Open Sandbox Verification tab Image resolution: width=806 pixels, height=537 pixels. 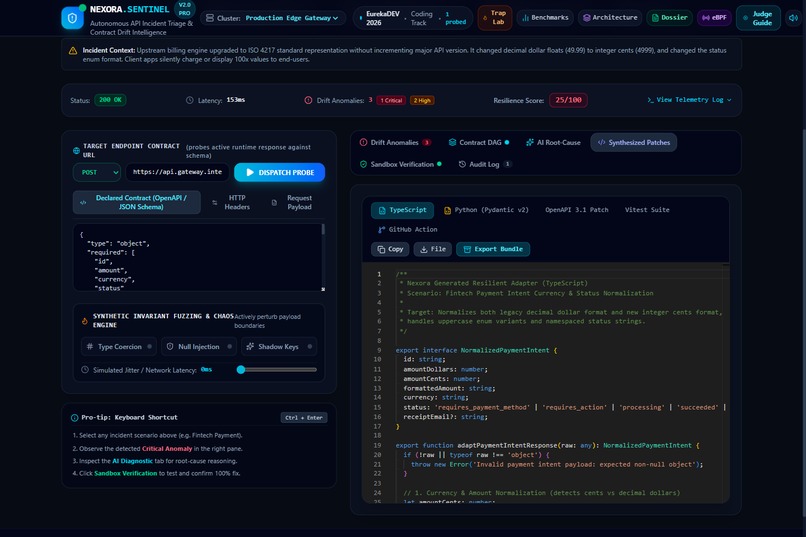(400, 164)
